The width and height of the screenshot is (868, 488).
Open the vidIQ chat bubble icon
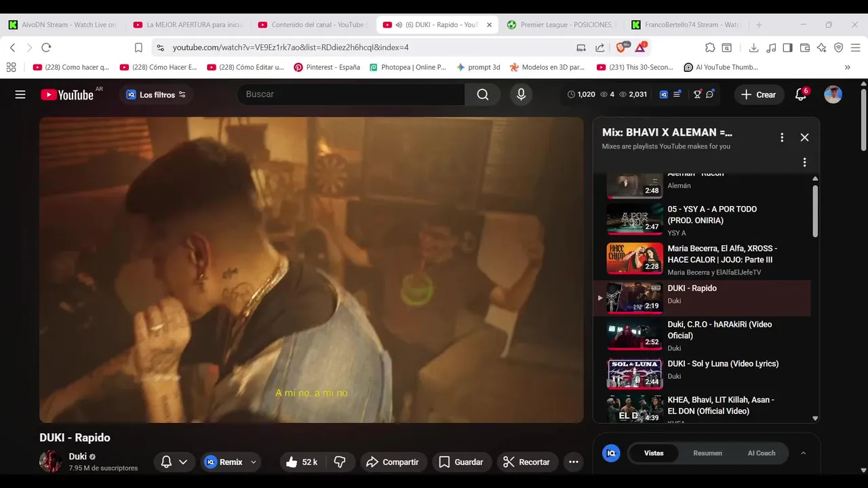point(710,94)
